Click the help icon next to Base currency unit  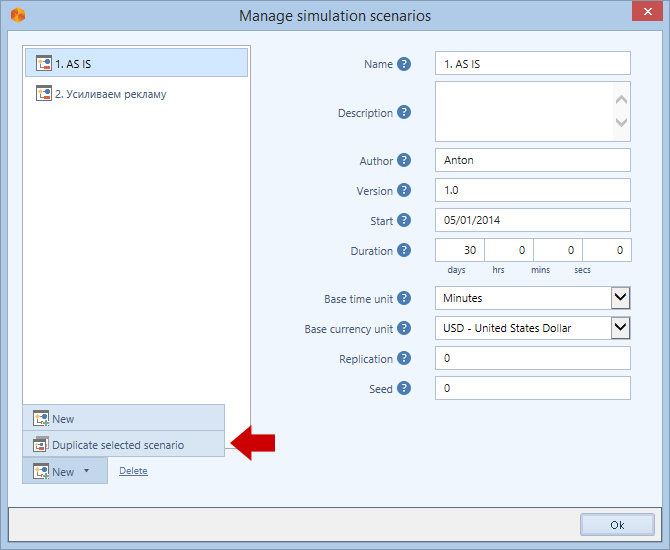coord(404,328)
